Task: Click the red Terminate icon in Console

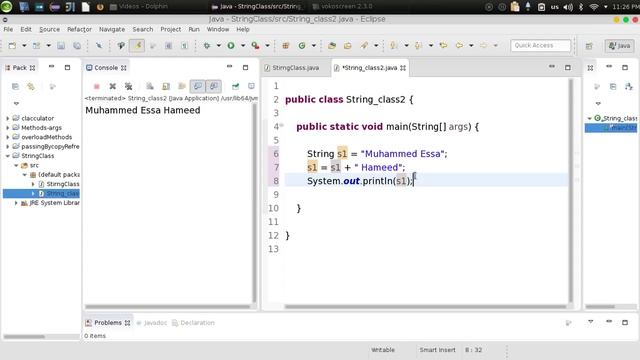Action: 97,86
